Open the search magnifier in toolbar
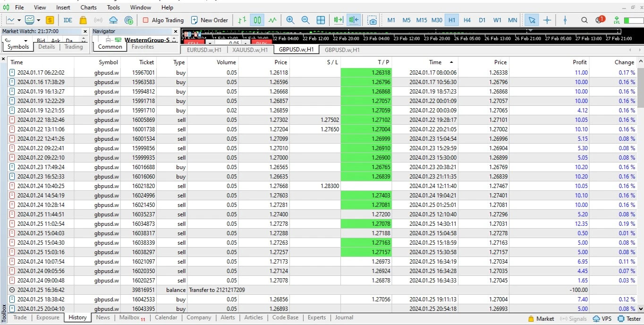This screenshot has height=325, width=644. [585, 20]
